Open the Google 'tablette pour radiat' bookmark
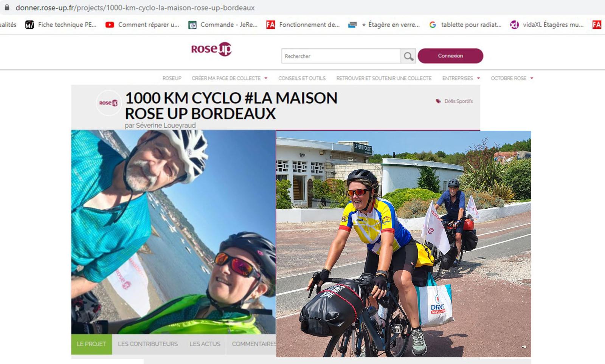 point(465,25)
